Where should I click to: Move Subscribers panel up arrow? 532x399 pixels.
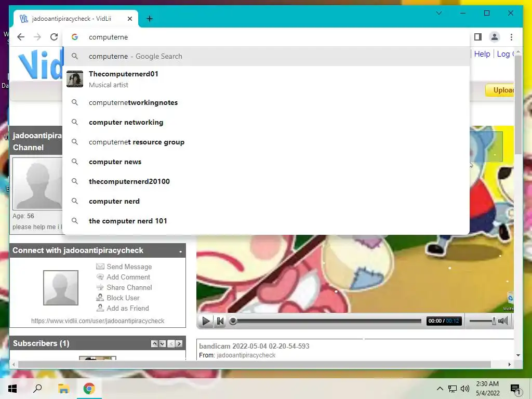coord(154,344)
